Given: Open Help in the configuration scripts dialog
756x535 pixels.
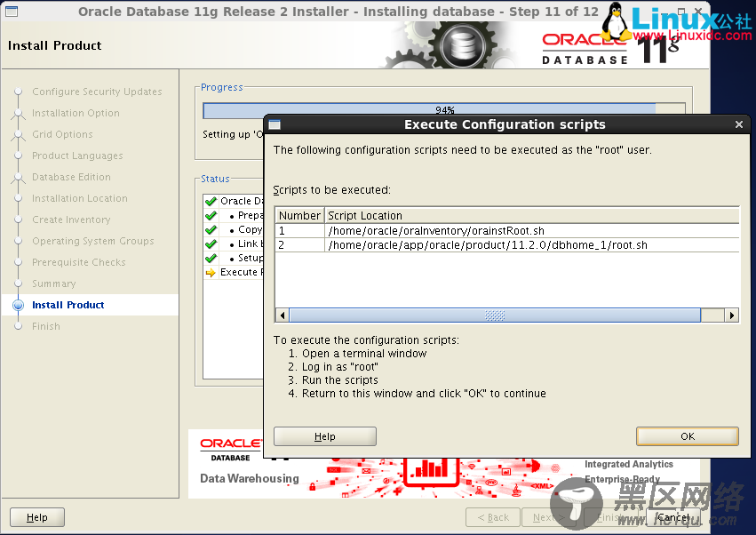Looking at the screenshot, I should (325, 436).
